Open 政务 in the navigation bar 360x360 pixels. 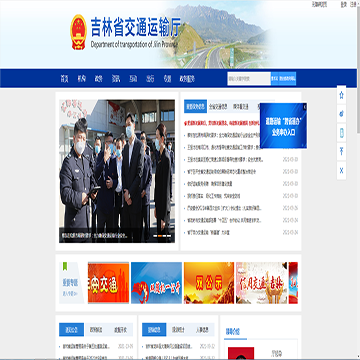[x=99, y=79]
